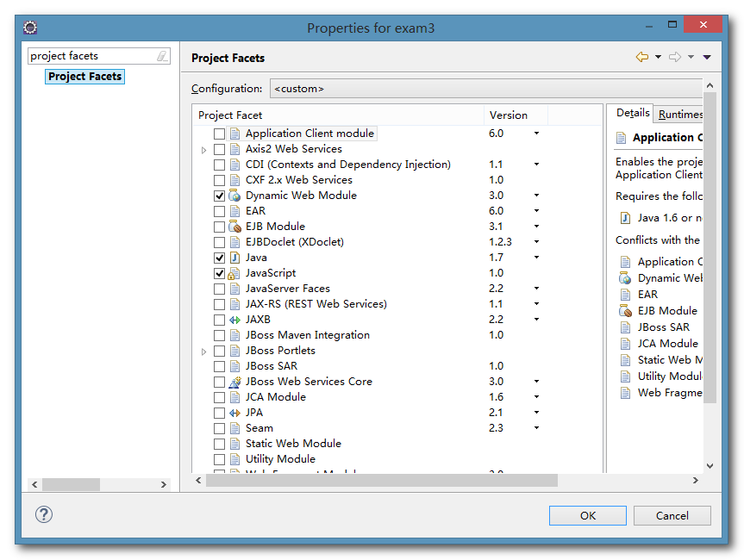Click the facet list horizontal scrollbar thumb
This screenshot has width=744, height=560.
[x=382, y=481]
